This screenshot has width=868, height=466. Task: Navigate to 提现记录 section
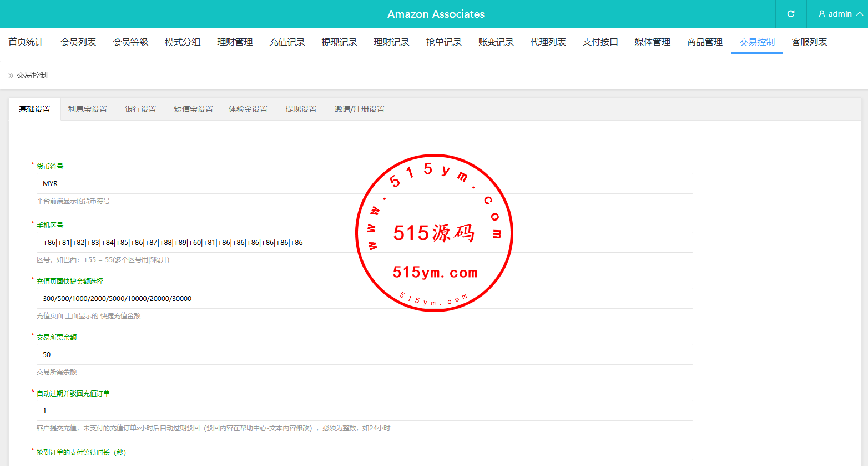coord(339,42)
